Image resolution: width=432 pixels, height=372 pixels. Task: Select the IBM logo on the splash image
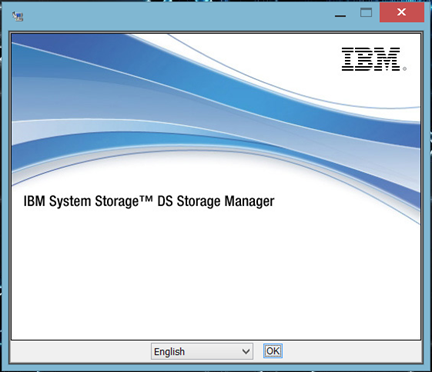pos(374,59)
